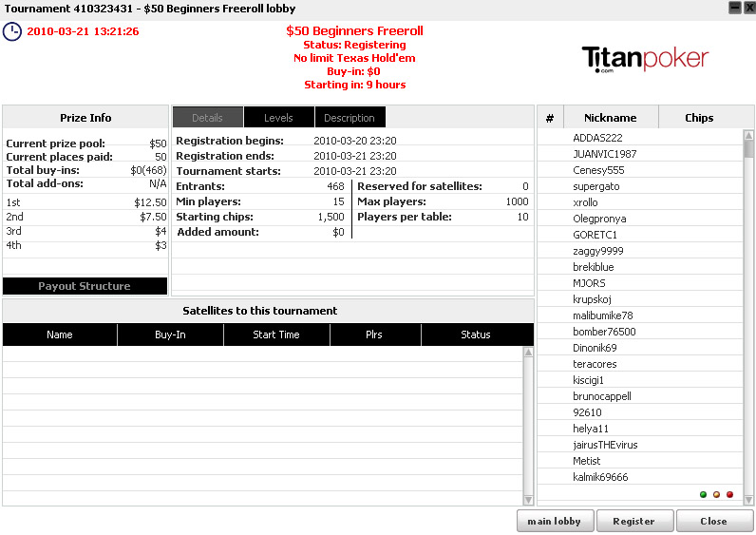Select player JUANVIC1987

click(640, 154)
